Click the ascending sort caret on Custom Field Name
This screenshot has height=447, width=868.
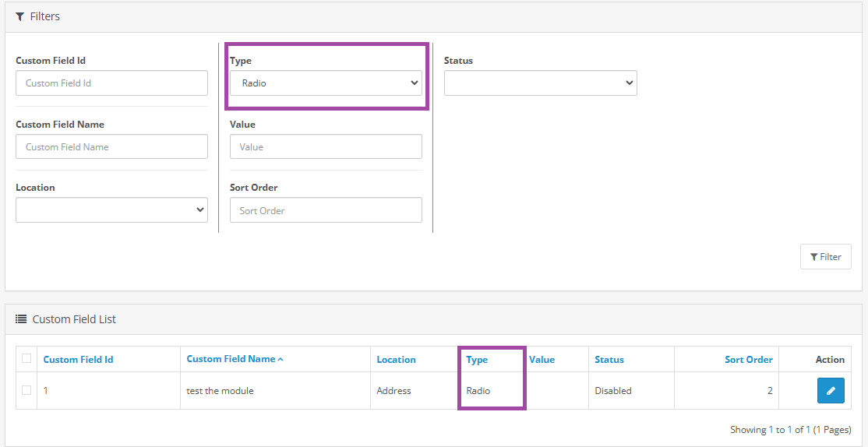281,360
